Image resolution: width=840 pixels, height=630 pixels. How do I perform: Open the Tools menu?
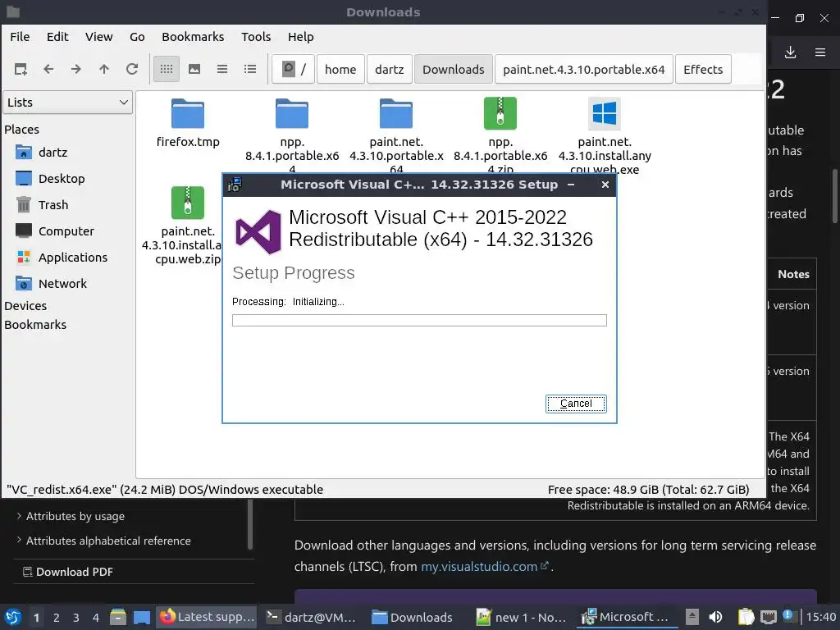(x=256, y=37)
